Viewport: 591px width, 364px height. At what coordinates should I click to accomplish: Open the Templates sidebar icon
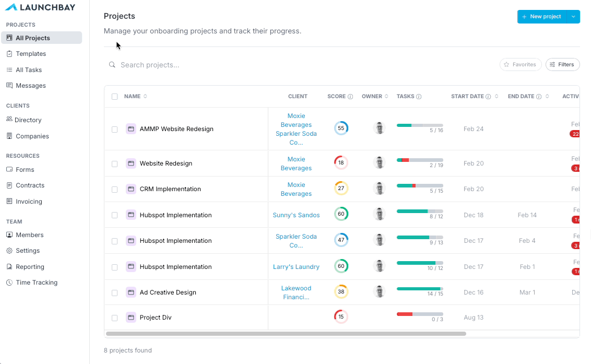[9, 54]
